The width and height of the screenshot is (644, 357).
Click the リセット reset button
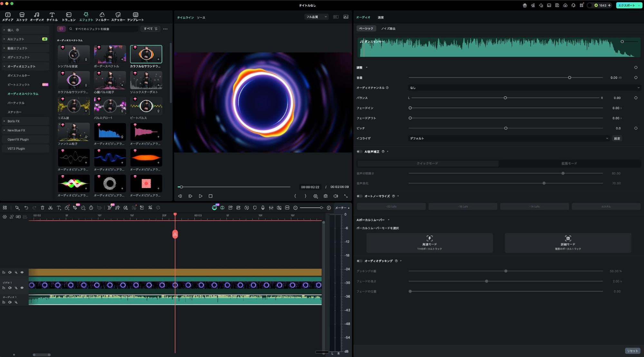[x=632, y=351]
